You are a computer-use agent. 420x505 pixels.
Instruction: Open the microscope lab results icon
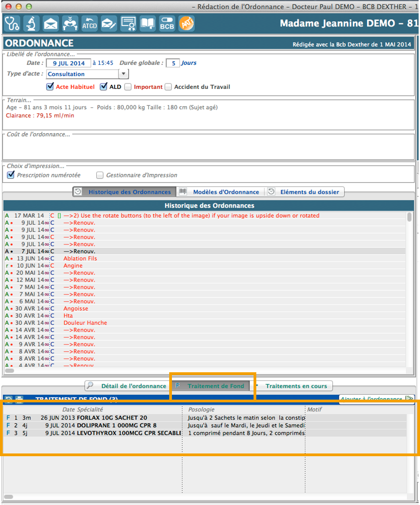pyautogui.click(x=31, y=23)
